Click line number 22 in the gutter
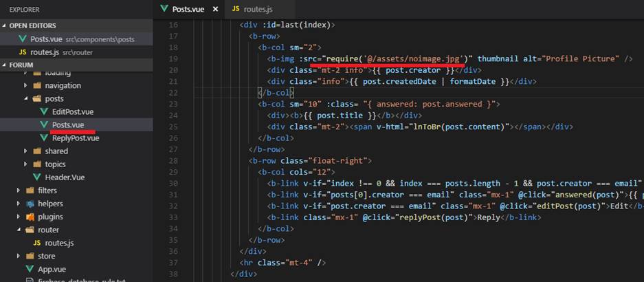The height and width of the screenshot is (282, 644). click(173, 92)
